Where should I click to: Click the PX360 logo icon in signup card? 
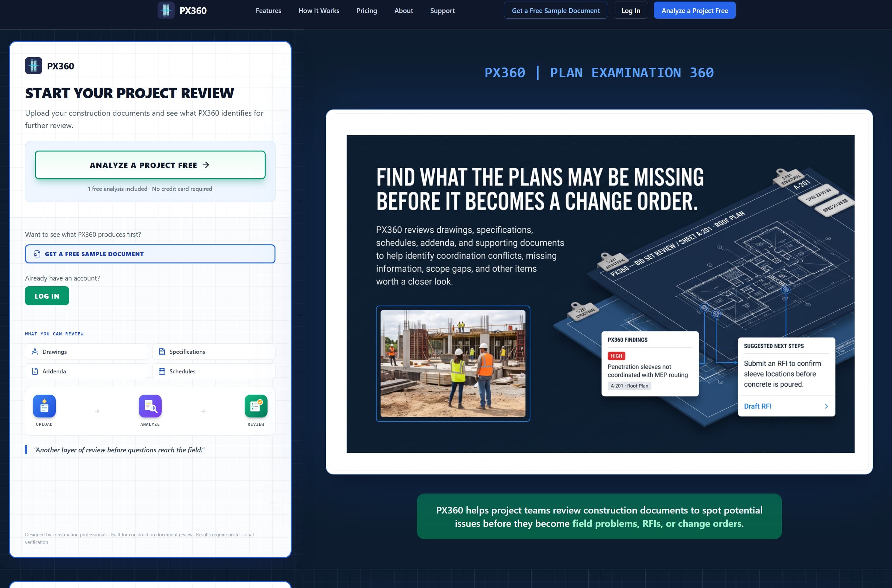pyautogui.click(x=33, y=66)
